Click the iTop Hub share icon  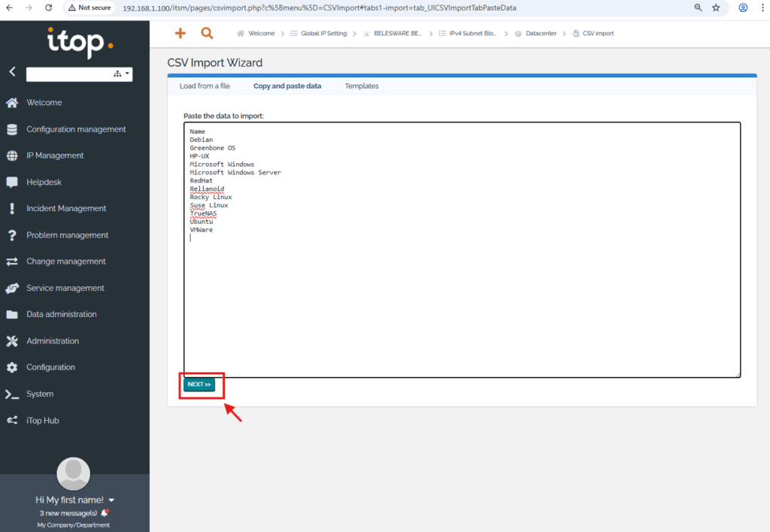(x=12, y=421)
